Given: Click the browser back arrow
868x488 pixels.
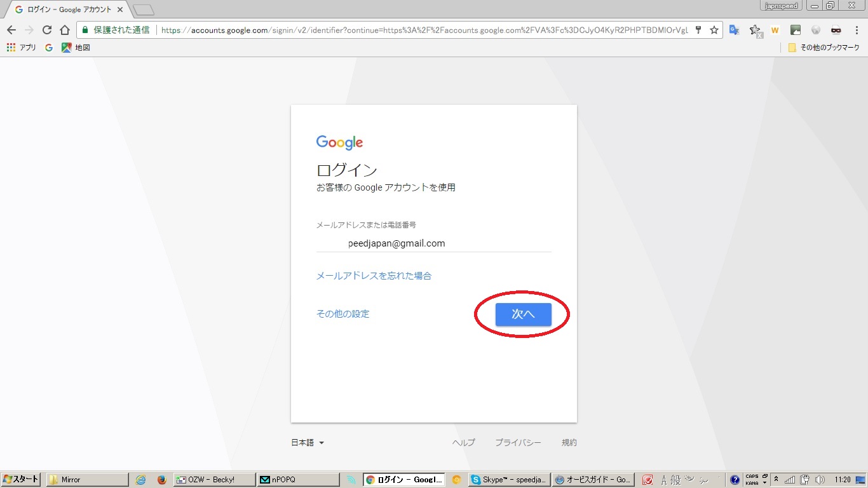Looking at the screenshot, I should coord(11,30).
